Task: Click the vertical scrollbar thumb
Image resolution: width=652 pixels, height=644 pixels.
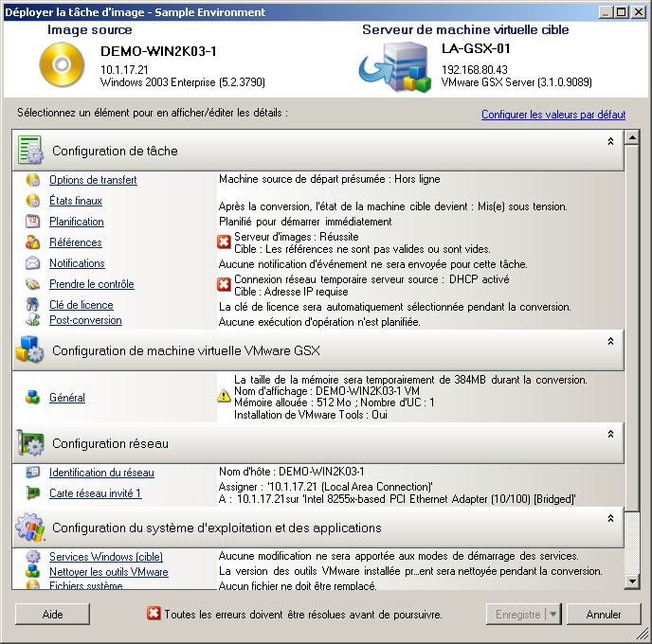Action: tap(632, 328)
